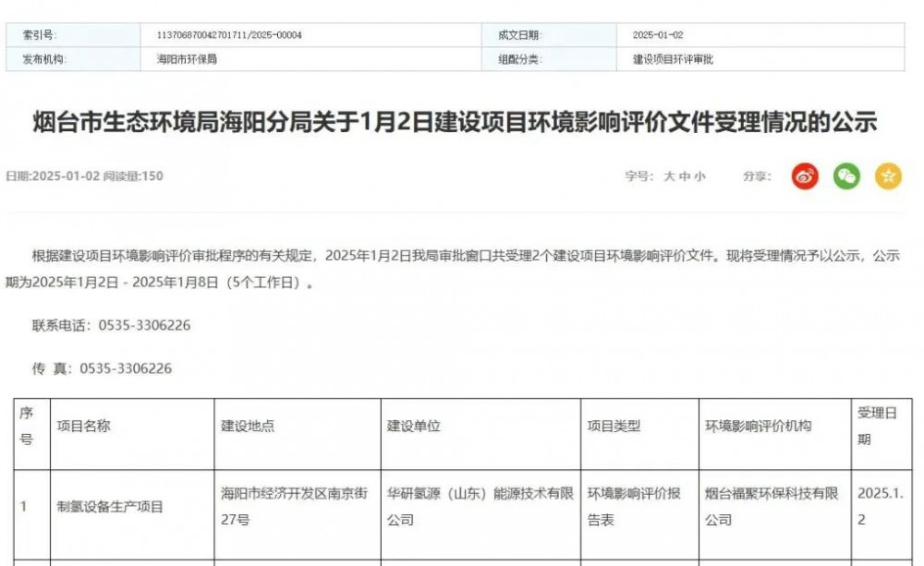
Task: Click the 建设地点 column header
Action: coord(247,426)
